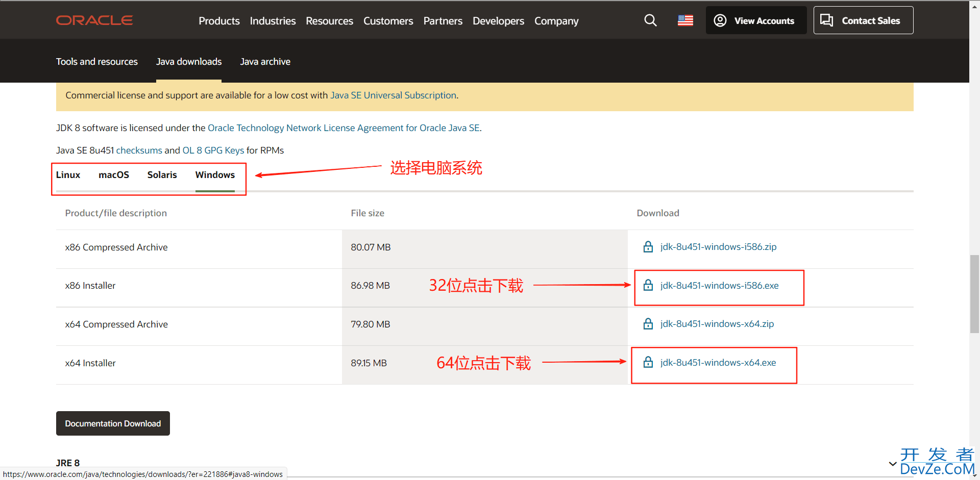This screenshot has width=980, height=480.
Task: Open the Company menu
Action: pos(556,21)
